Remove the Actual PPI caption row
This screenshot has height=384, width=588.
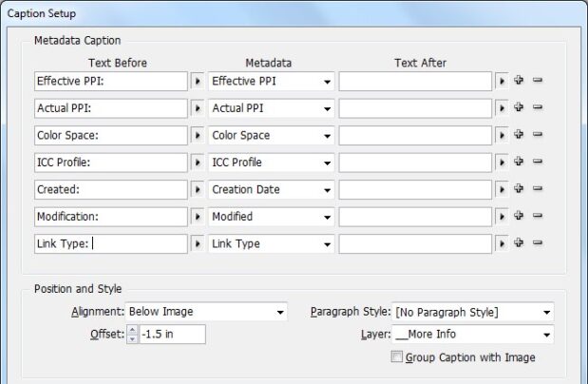[538, 107]
